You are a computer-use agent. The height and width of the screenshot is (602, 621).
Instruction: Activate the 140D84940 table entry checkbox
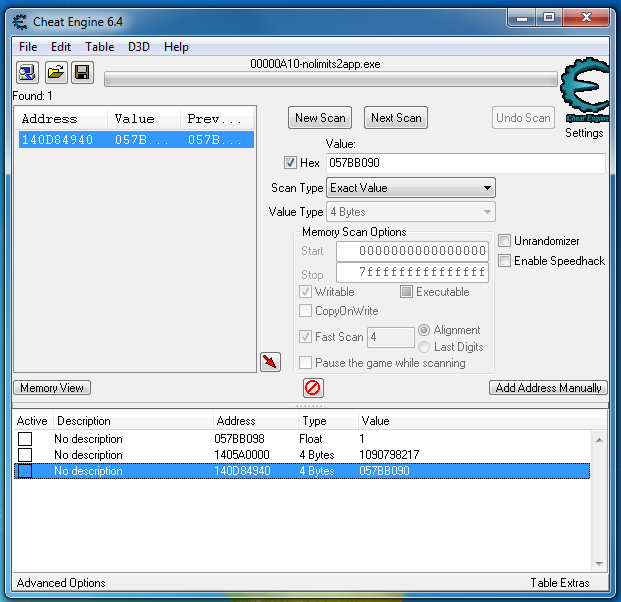(x=25, y=471)
